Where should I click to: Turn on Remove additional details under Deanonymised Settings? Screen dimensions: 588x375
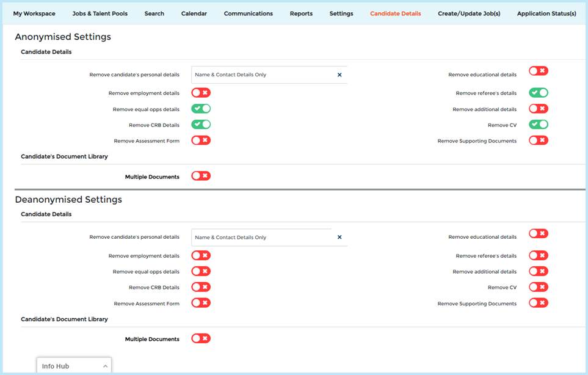coord(538,271)
